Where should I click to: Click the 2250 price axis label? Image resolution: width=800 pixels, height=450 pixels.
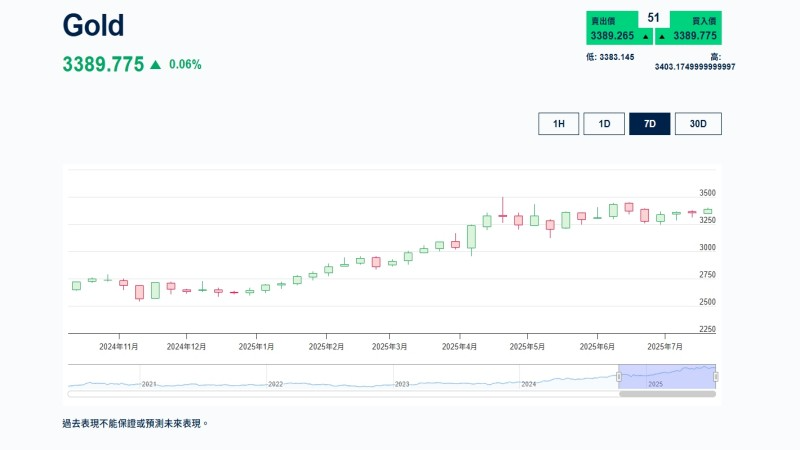[x=707, y=329]
